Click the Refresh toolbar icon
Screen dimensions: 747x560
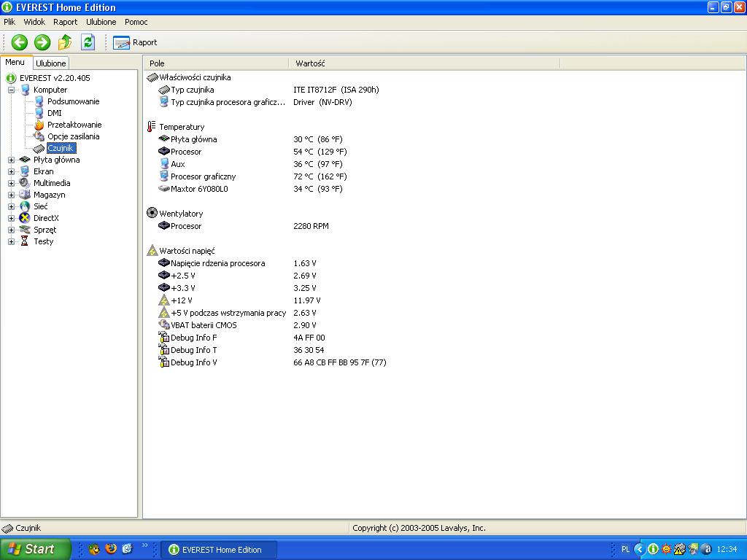pyautogui.click(x=88, y=42)
